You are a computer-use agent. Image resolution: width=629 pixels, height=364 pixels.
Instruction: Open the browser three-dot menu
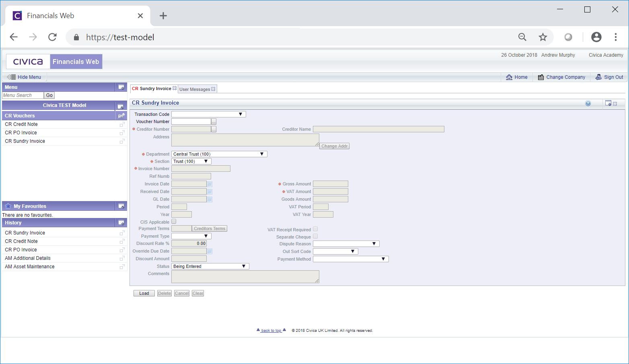[x=616, y=37]
